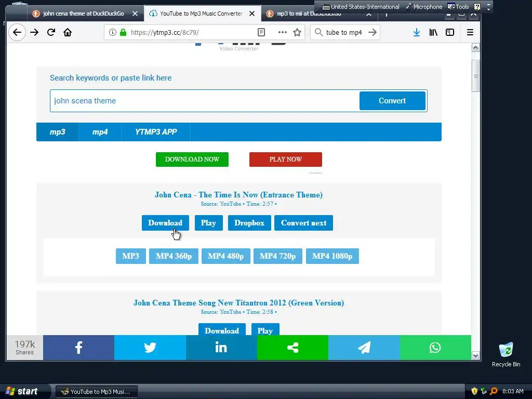This screenshot has width=532, height=399.
Task: Click the security shield tray icon
Action: click(x=474, y=391)
